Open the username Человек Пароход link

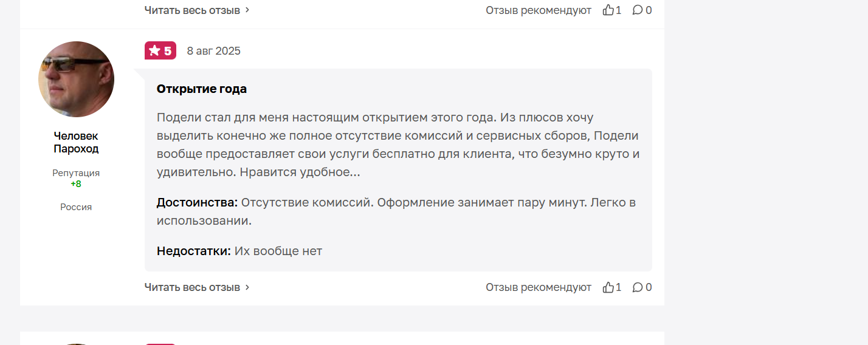click(x=76, y=142)
